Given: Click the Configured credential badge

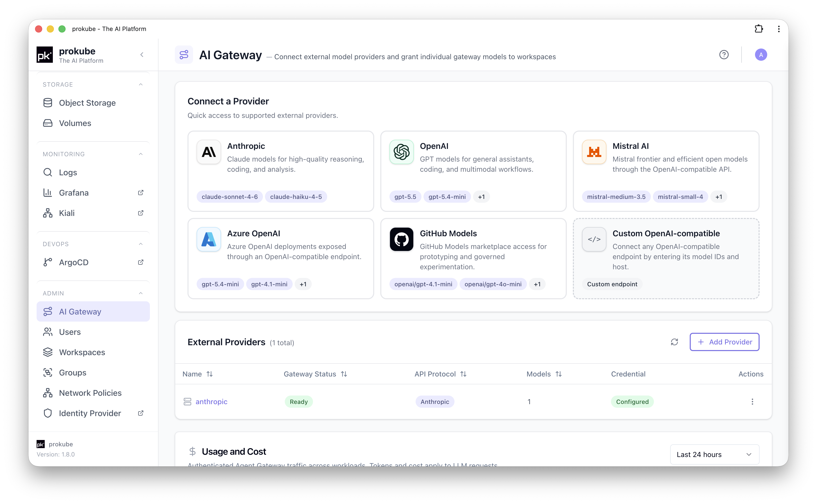Looking at the screenshot, I should [632, 402].
